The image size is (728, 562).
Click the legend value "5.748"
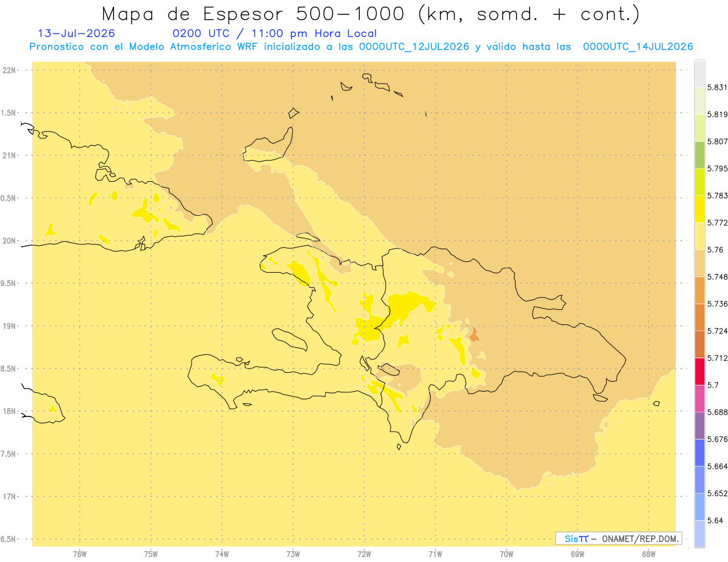pos(717,276)
